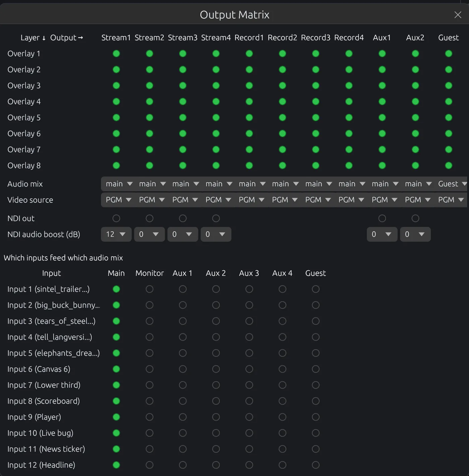This screenshot has height=476, width=469.
Task: Route Input 1 sintel_trailer to Monitor mix
Action: point(149,289)
